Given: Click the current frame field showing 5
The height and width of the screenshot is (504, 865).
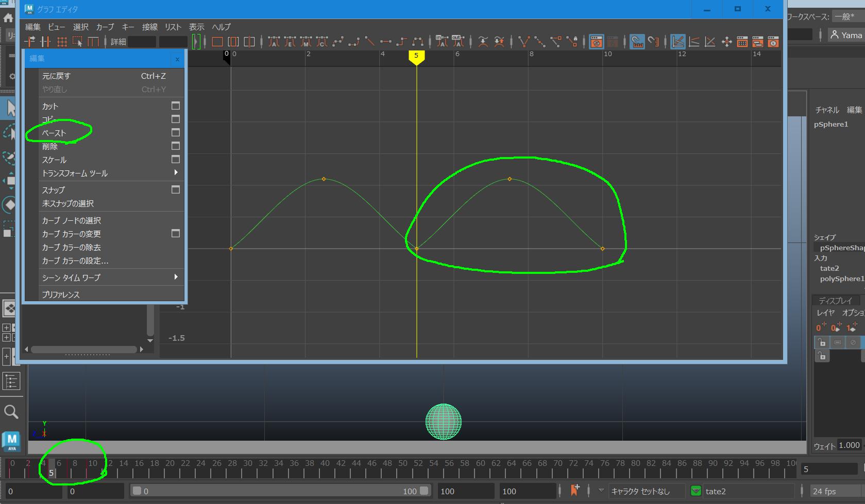Looking at the screenshot, I should [x=828, y=469].
